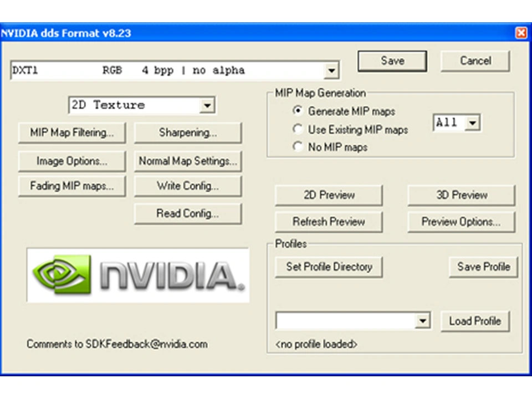Click the <no profile loaded> status text
Screen dimensions: 532x399
[316, 344]
